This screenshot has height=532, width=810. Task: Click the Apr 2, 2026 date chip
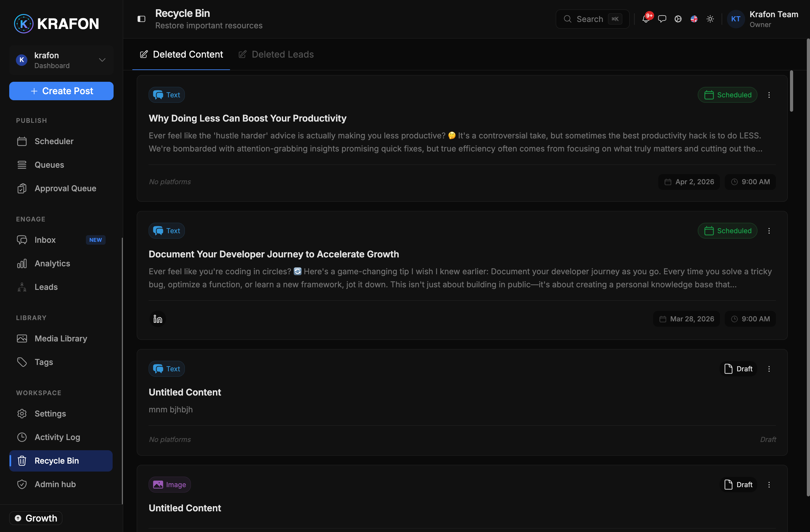coord(689,182)
